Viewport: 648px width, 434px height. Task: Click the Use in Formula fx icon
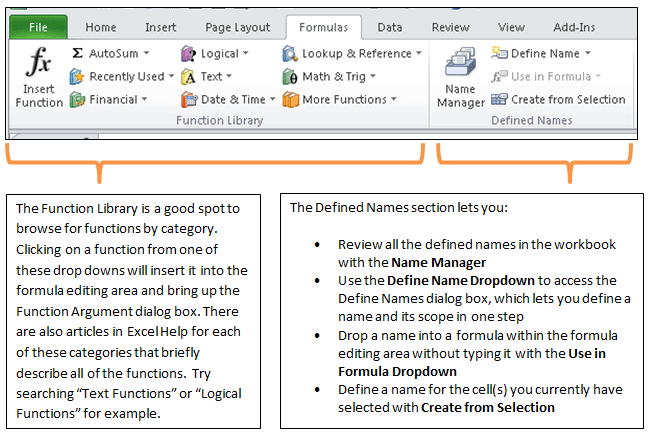(x=499, y=76)
